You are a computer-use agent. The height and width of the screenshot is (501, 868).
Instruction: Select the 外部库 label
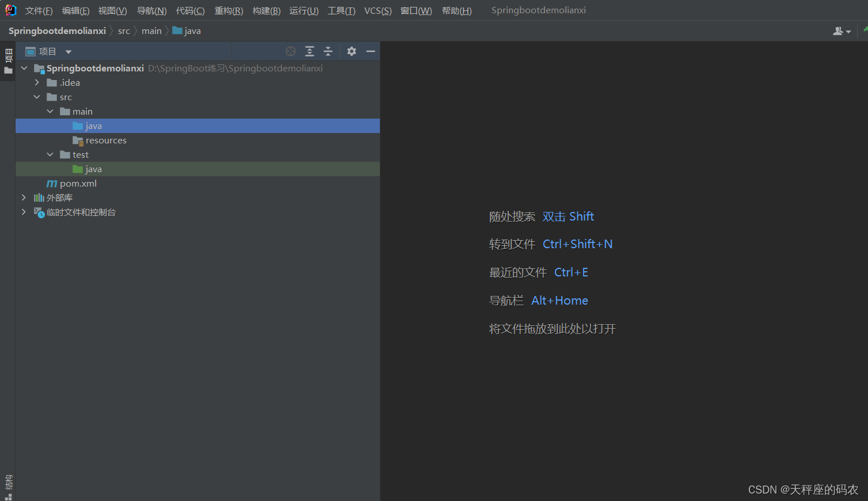tap(59, 198)
